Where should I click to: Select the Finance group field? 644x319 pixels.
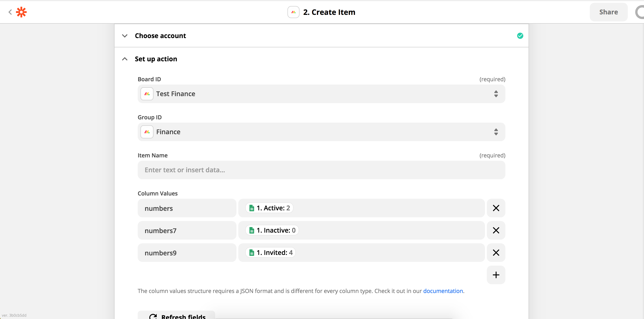321,132
